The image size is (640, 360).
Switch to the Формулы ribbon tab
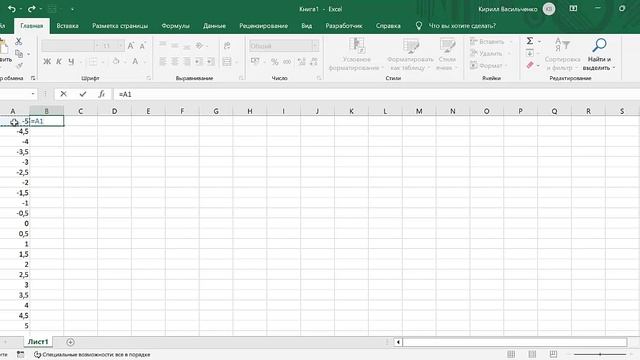pyautogui.click(x=176, y=26)
